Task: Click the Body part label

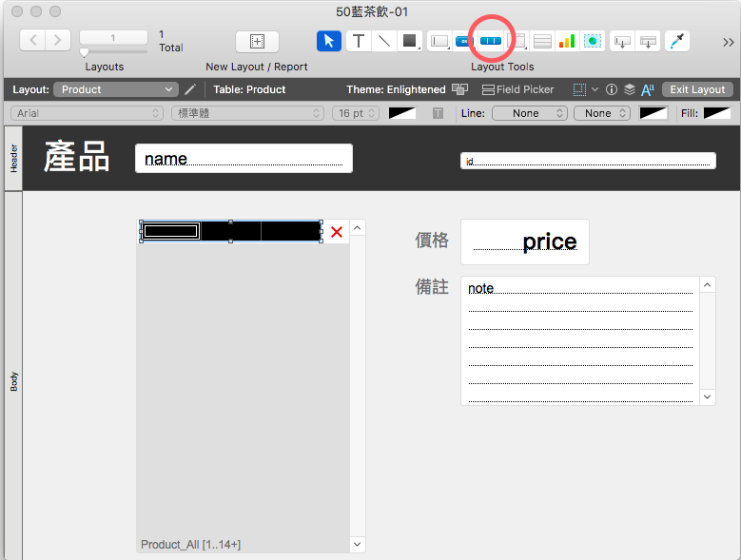Action: coord(13,381)
